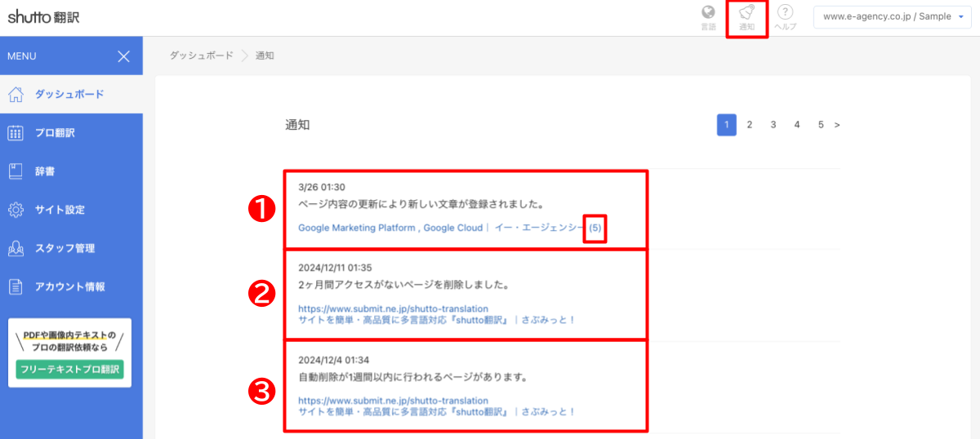This screenshot has height=439, width=980.
Task: Open the ダッシュボード menu item
Action: coord(71,94)
